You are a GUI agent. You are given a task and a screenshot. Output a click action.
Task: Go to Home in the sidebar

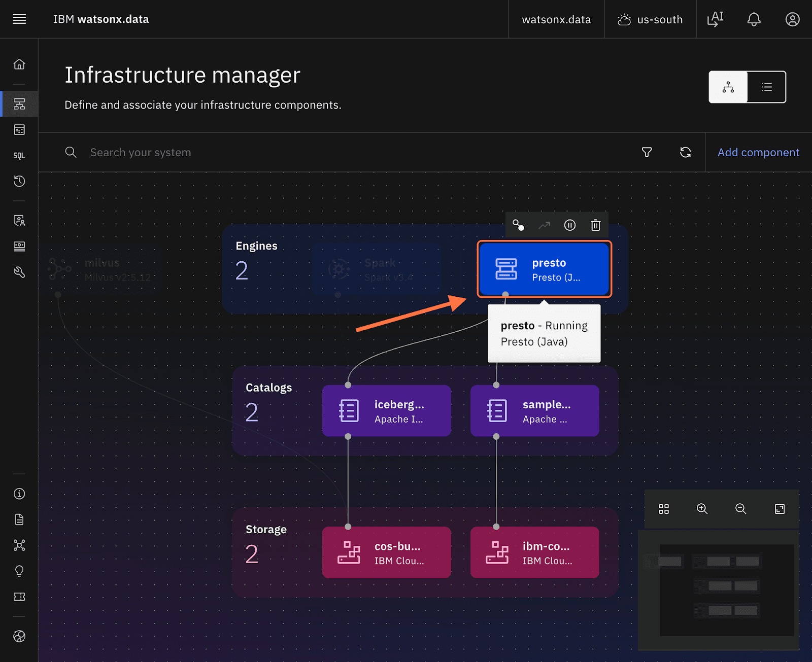point(19,64)
